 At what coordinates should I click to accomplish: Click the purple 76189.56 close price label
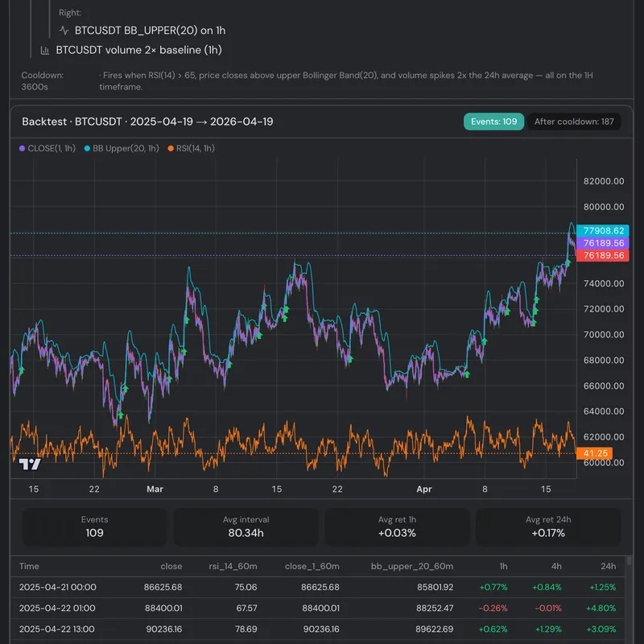(x=602, y=243)
